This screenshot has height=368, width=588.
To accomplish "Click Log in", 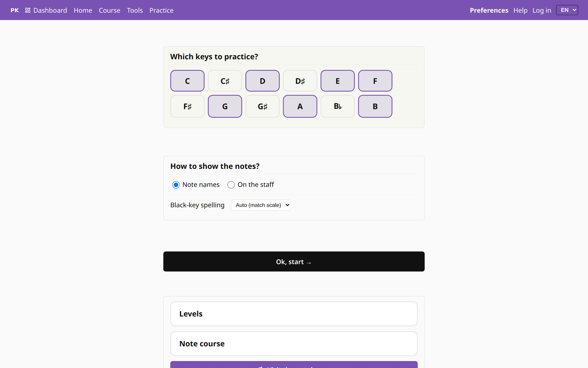I will pos(542,10).
